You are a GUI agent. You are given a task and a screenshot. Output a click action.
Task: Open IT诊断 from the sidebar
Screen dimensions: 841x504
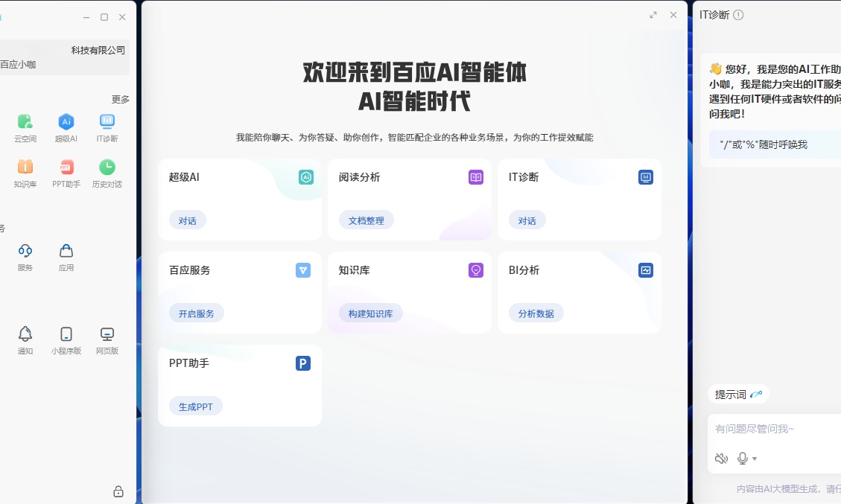(107, 121)
